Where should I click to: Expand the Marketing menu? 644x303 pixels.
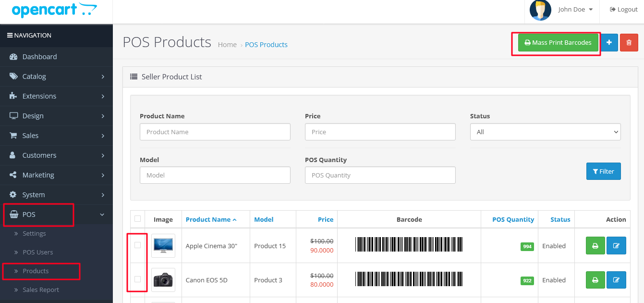[56, 175]
